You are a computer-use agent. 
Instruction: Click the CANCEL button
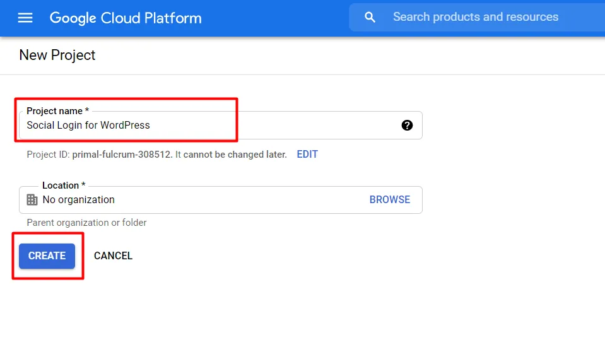(x=113, y=256)
